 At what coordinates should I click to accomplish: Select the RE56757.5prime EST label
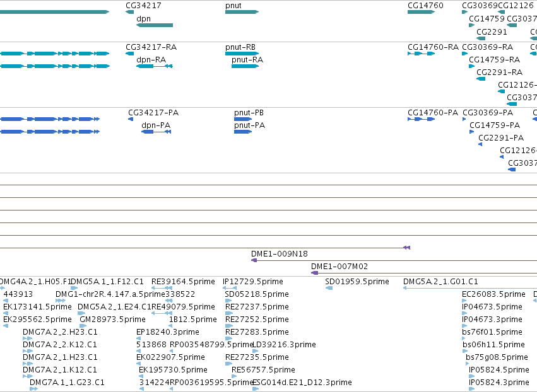click(263, 371)
